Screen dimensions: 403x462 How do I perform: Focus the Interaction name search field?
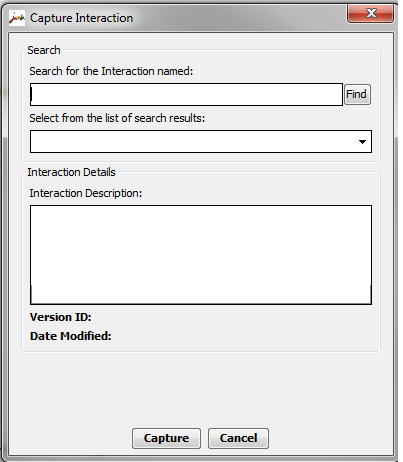(x=186, y=95)
